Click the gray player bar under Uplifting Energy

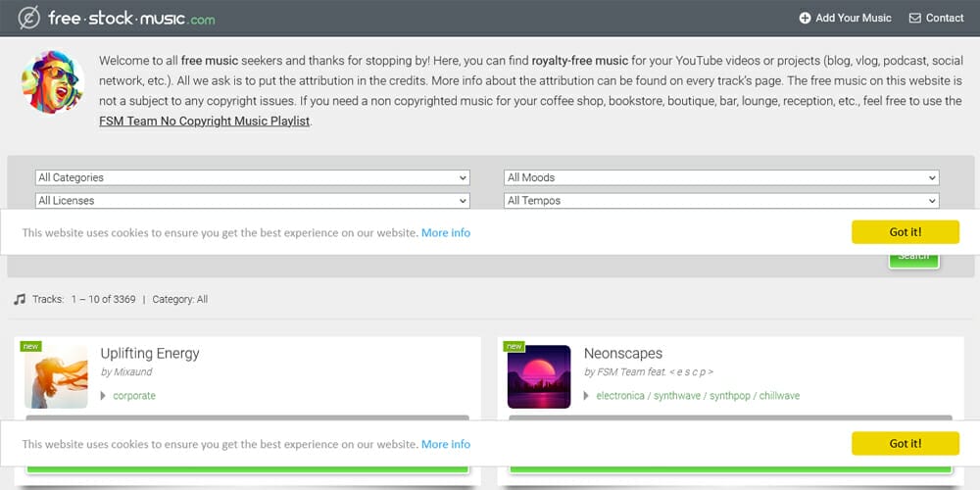coord(248,418)
